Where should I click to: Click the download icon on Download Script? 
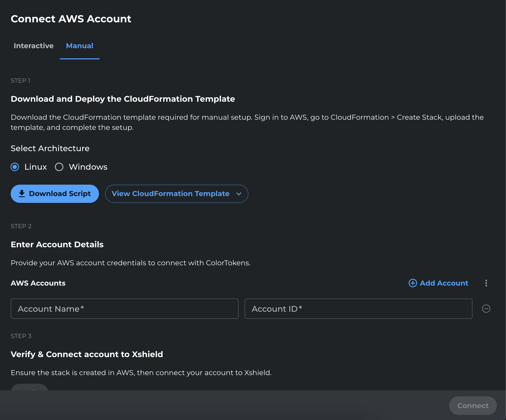pos(22,194)
